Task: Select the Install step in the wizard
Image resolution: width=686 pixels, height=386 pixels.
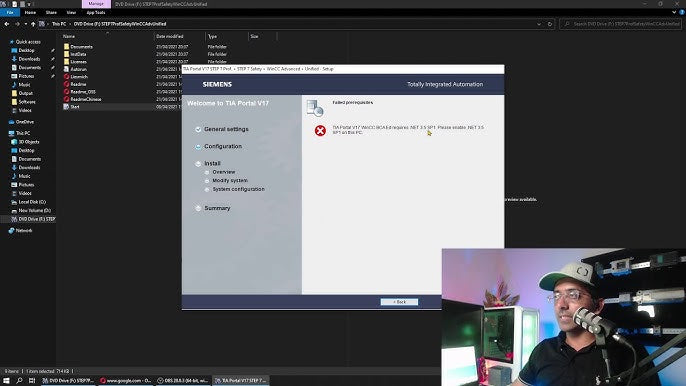Action: click(x=212, y=163)
